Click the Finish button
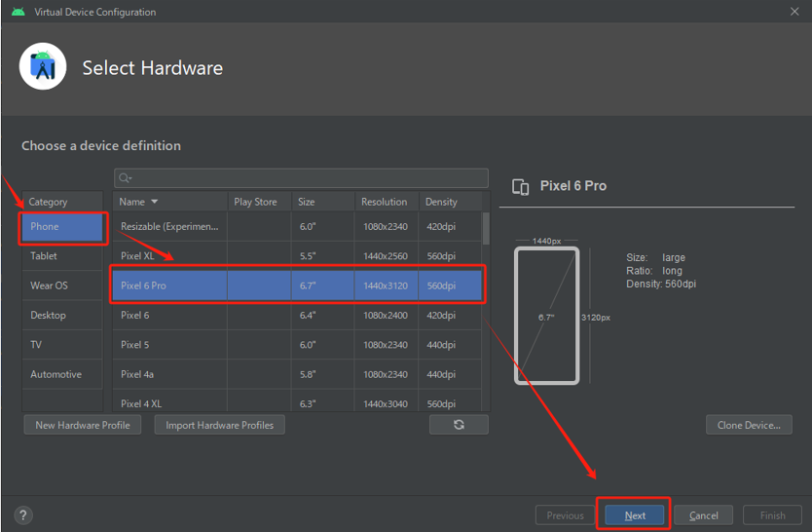Screen dimensions: 812x532 [772, 515]
